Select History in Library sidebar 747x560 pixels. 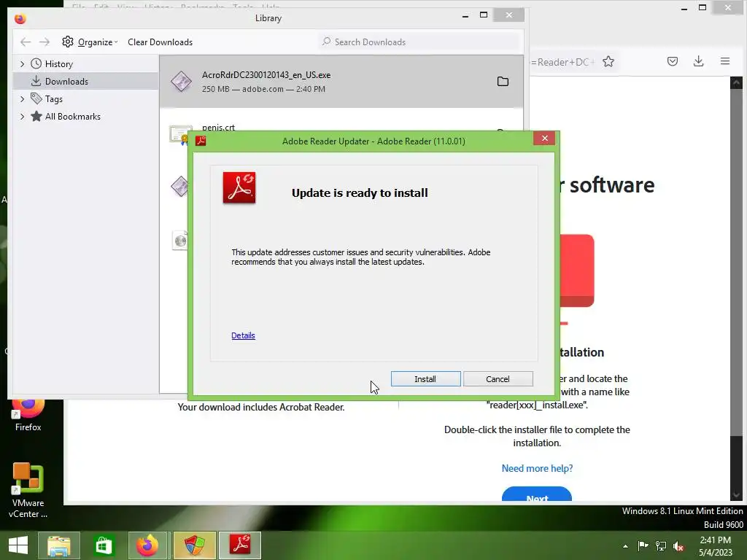58,64
